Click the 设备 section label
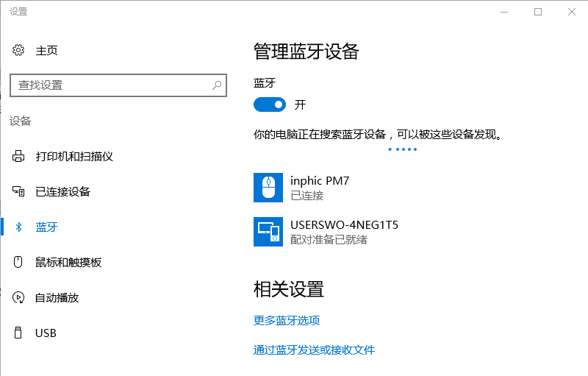 21,121
